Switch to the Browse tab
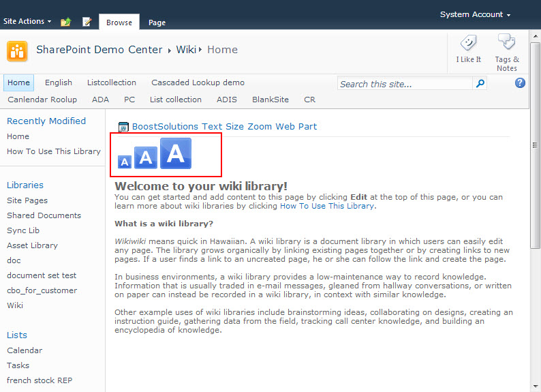The height and width of the screenshot is (392, 541). coord(119,22)
